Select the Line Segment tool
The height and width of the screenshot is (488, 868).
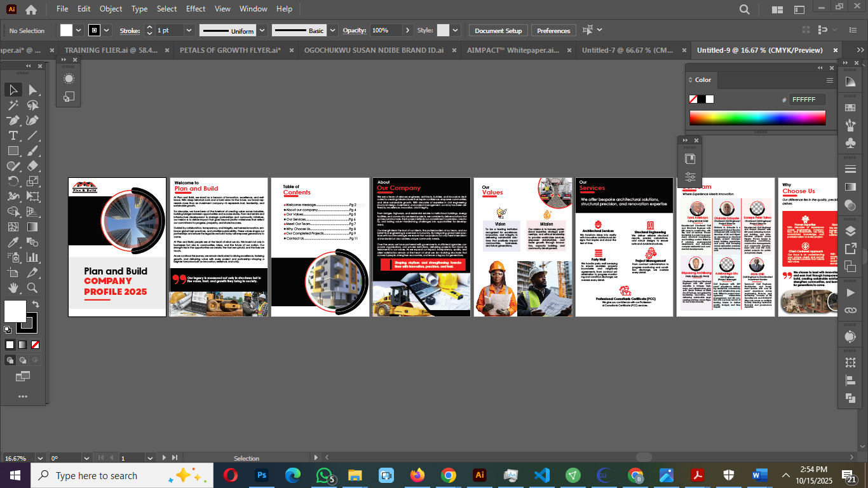(x=33, y=135)
